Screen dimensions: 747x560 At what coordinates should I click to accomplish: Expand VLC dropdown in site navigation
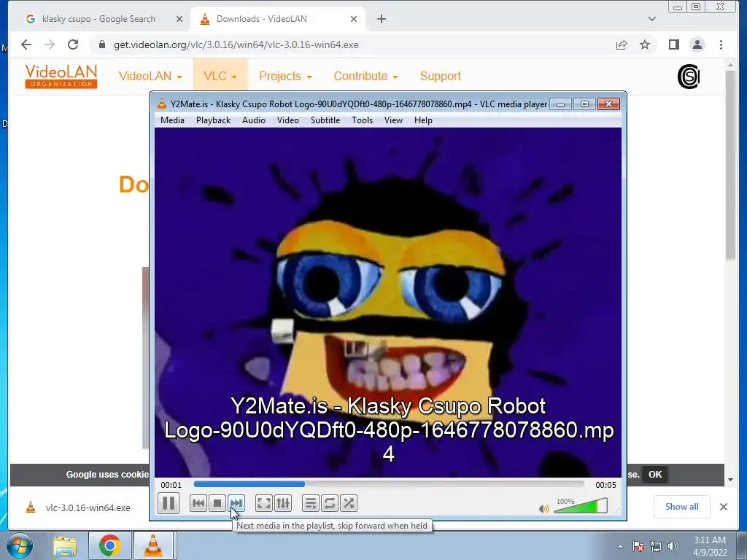pyautogui.click(x=220, y=76)
